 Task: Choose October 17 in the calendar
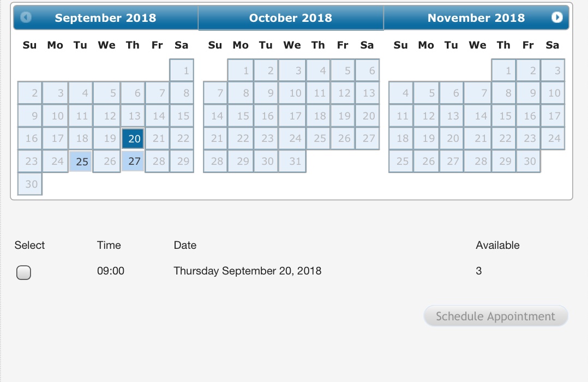(292, 116)
